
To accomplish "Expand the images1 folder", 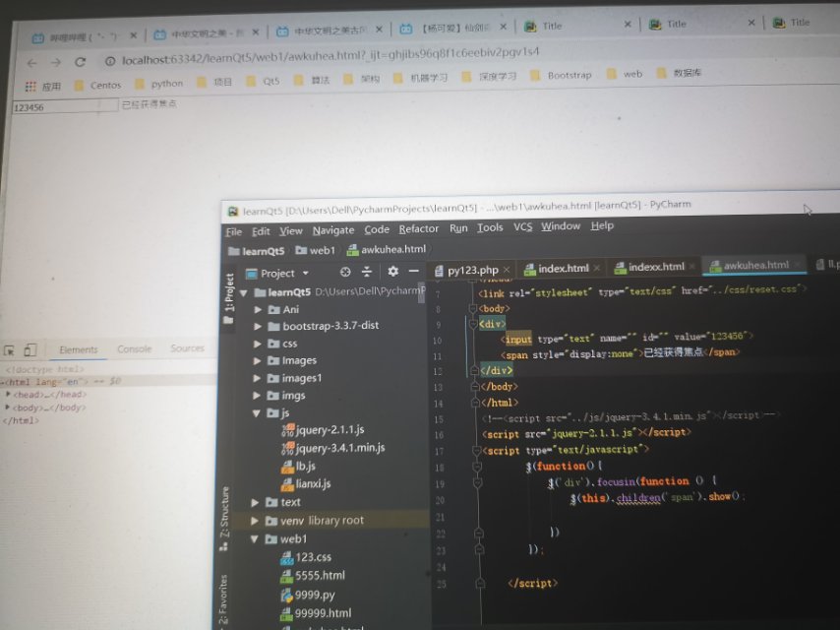I will pos(257,379).
